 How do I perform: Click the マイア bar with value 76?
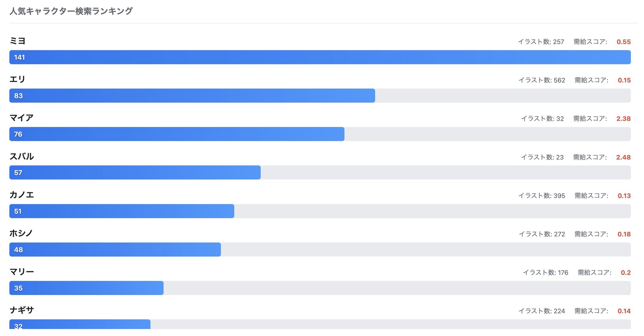coord(177,134)
